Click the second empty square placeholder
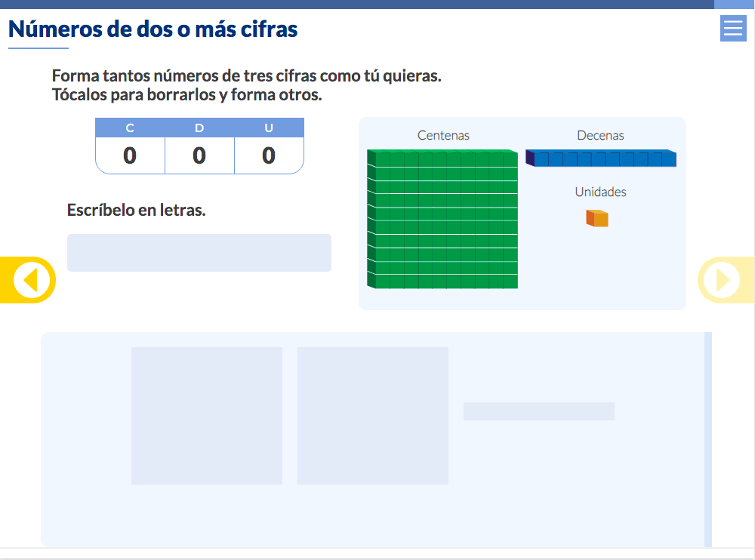 coord(373,415)
